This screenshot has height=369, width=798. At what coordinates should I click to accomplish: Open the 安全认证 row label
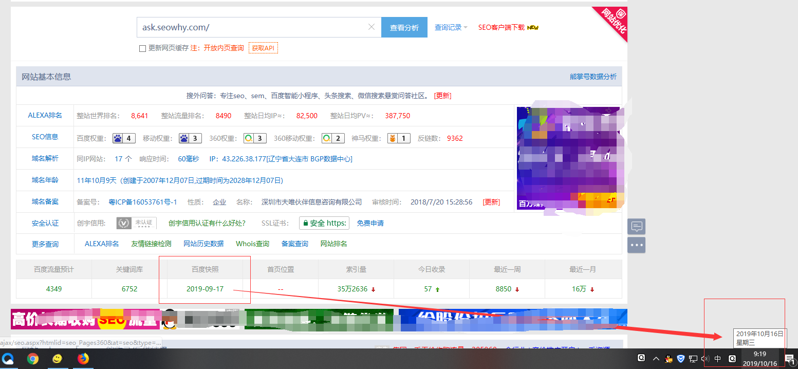[x=45, y=223]
